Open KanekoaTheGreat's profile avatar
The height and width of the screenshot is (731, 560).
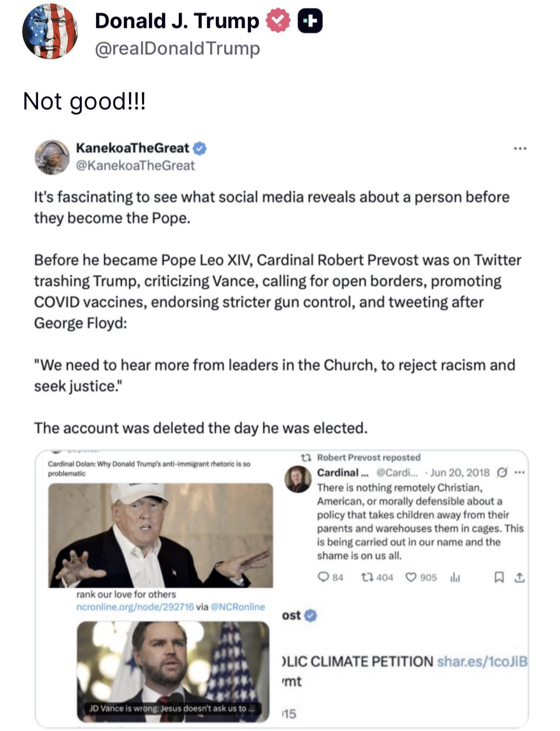coord(52,157)
